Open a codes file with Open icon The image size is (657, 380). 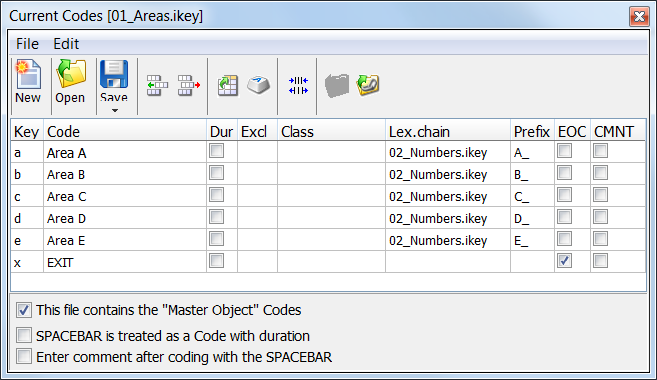(70, 82)
